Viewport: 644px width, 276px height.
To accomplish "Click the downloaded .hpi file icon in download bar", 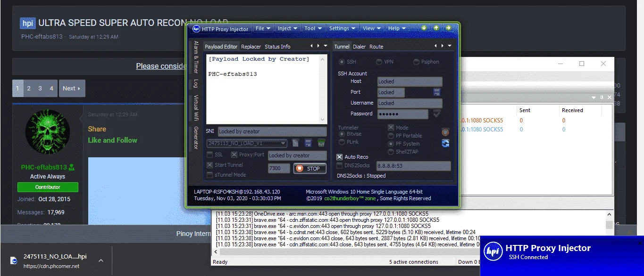I will pos(15,260).
